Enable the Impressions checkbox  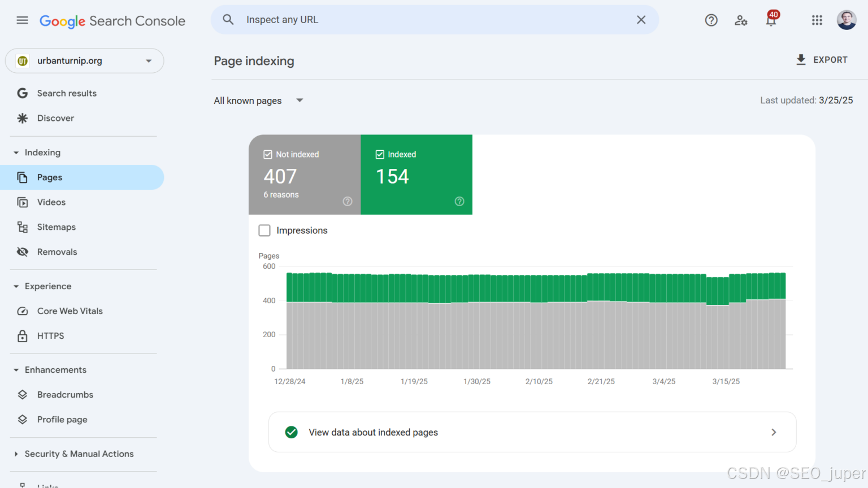264,230
